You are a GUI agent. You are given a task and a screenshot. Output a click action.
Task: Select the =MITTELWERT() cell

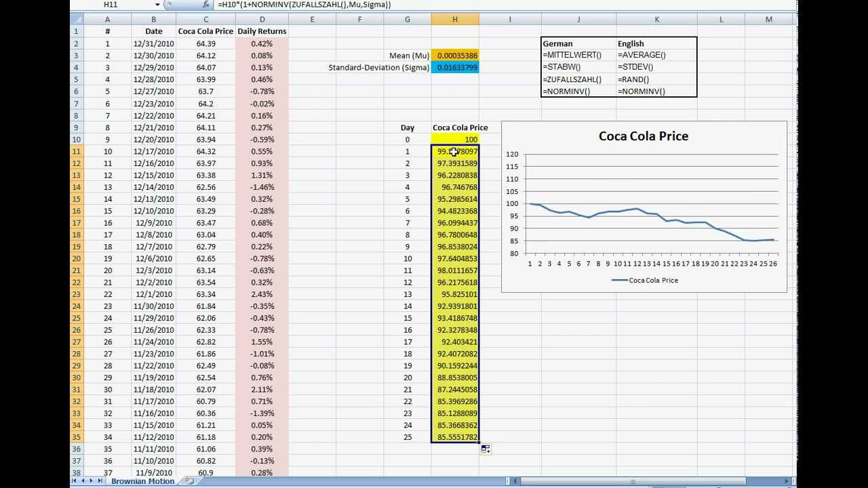point(578,55)
